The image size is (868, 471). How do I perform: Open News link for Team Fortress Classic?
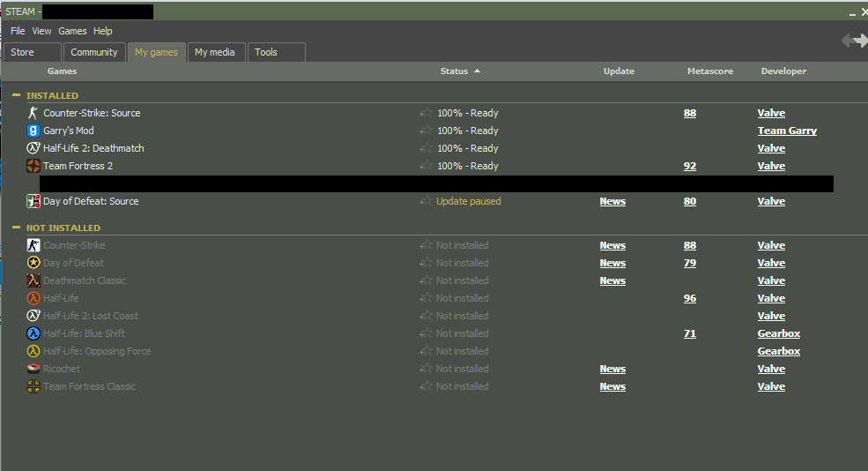point(612,387)
